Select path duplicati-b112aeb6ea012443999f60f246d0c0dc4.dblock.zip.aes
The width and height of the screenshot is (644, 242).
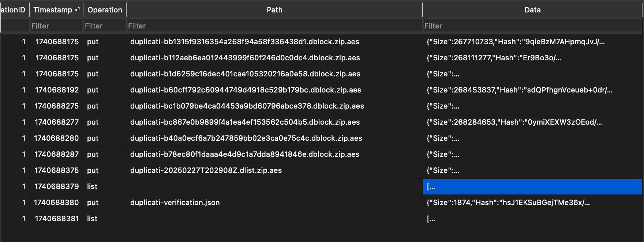(245, 58)
